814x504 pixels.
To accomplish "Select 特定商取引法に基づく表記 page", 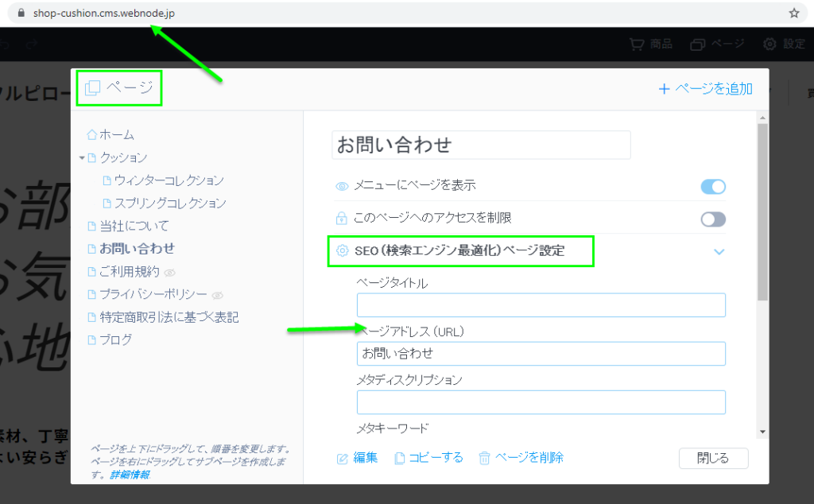I will 169,318.
